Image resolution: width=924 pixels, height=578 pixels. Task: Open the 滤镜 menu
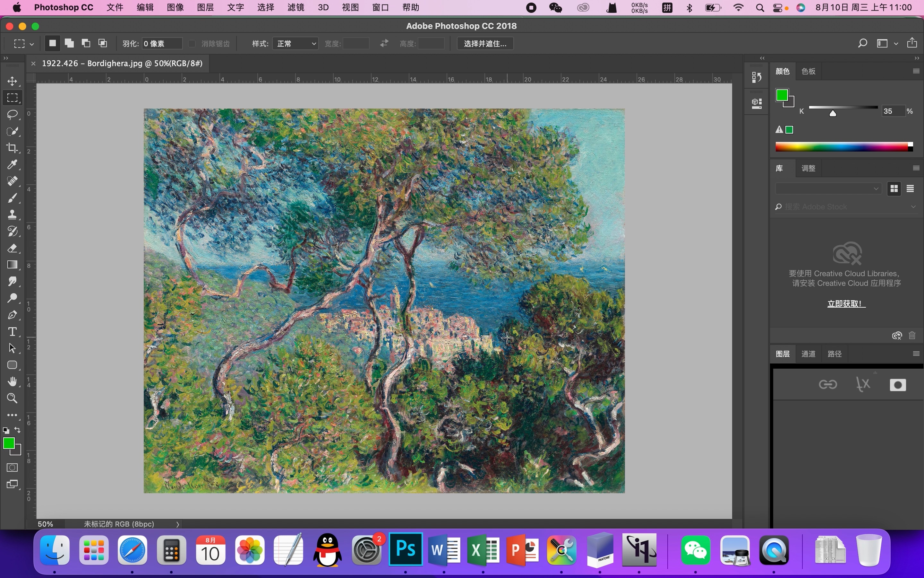click(x=295, y=7)
